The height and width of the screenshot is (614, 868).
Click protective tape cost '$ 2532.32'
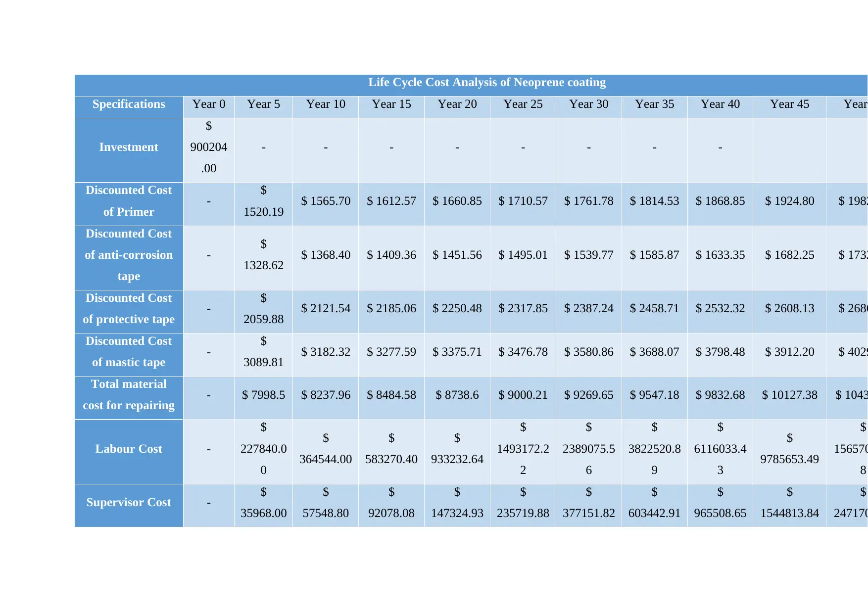click(721, 309)
